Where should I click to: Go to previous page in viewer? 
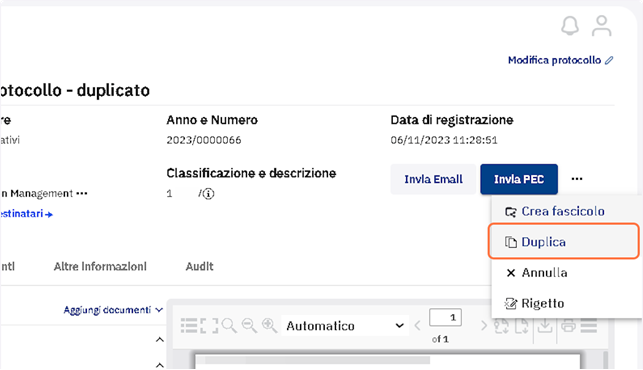click(417, 326)
